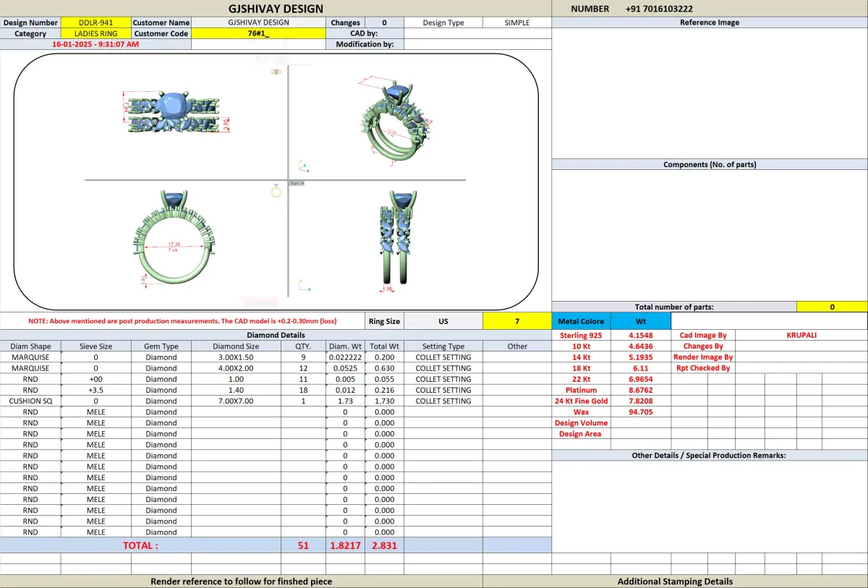Click the Rpt Checked By label
The width and height of the screenshot is (868, 588).
click(x=703, y=368)
